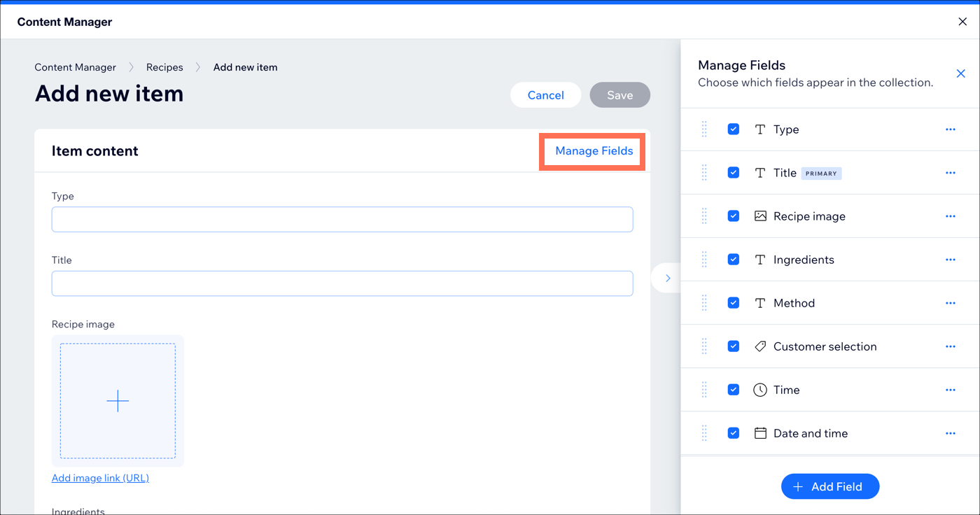
Task: Click the Save button
Action: (x=620, y=95)
